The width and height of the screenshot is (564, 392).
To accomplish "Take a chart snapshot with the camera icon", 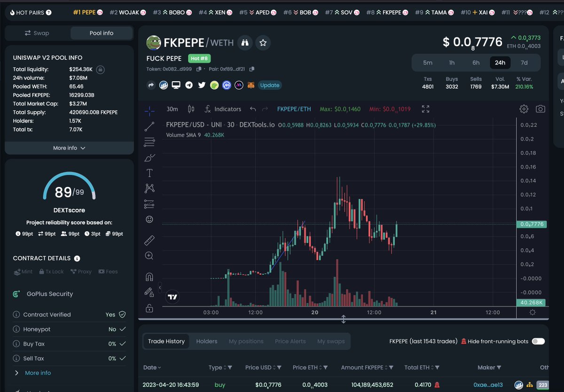I will coord(540,108).
